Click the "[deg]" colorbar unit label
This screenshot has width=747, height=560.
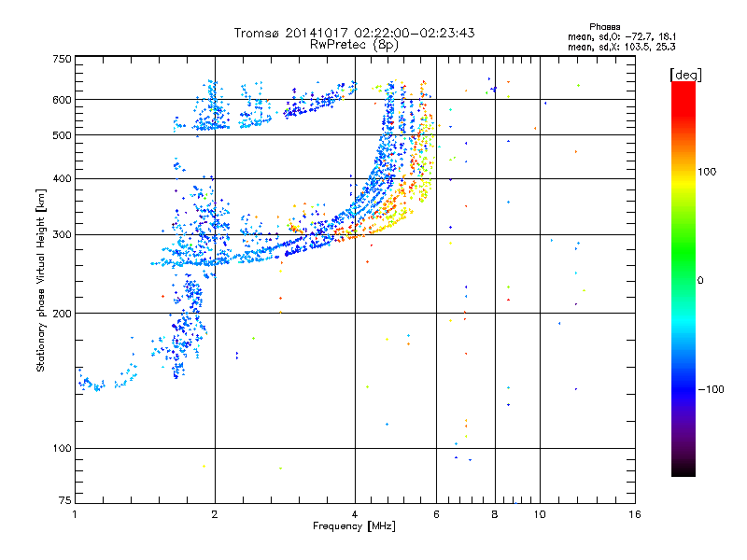click(x=685, y=75)
